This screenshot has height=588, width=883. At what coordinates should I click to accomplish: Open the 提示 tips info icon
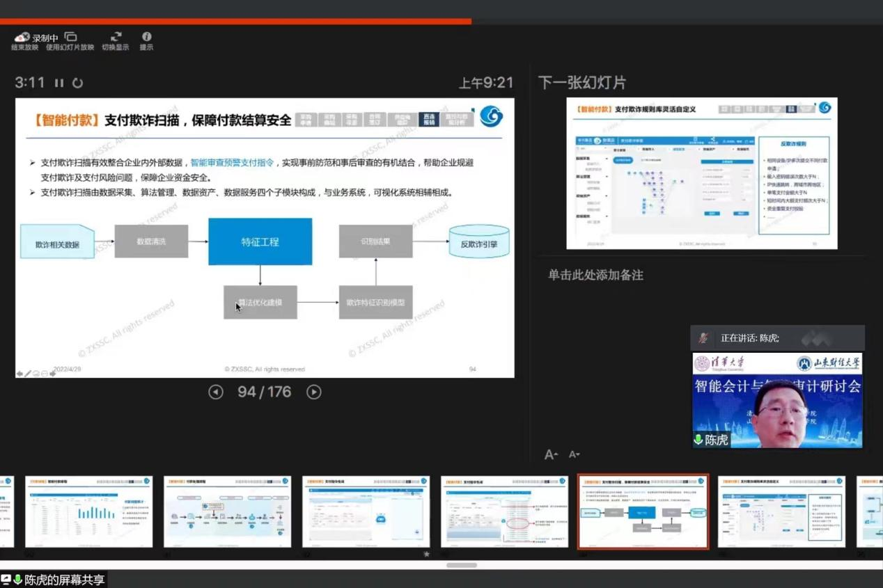pyautogui.click(x=146, y=37)
